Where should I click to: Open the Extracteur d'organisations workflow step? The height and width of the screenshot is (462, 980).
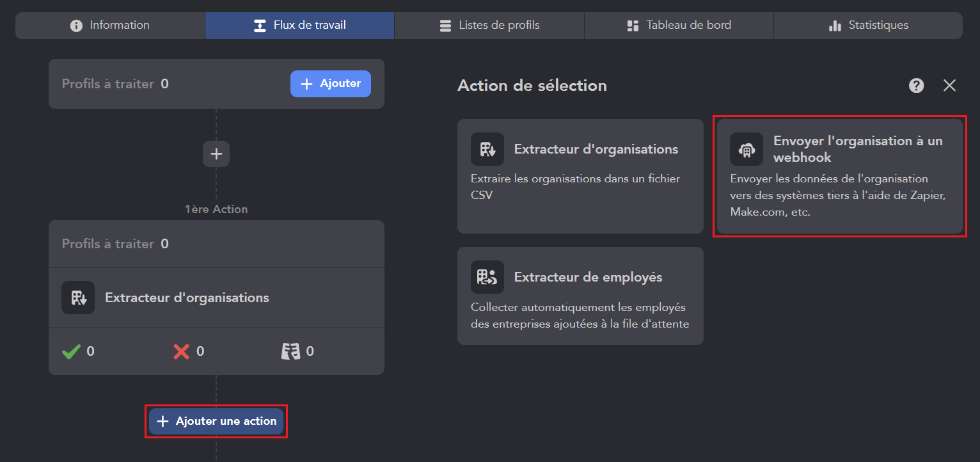(x=187, y=298)
